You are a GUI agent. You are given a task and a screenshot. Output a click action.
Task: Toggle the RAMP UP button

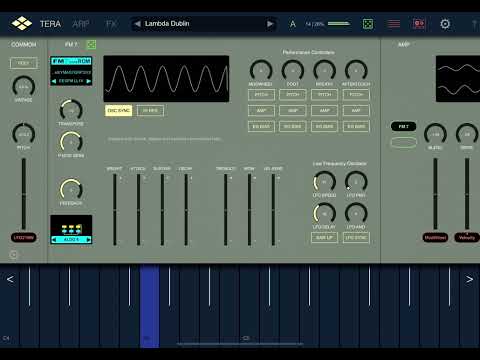click(x=324, y=238)
